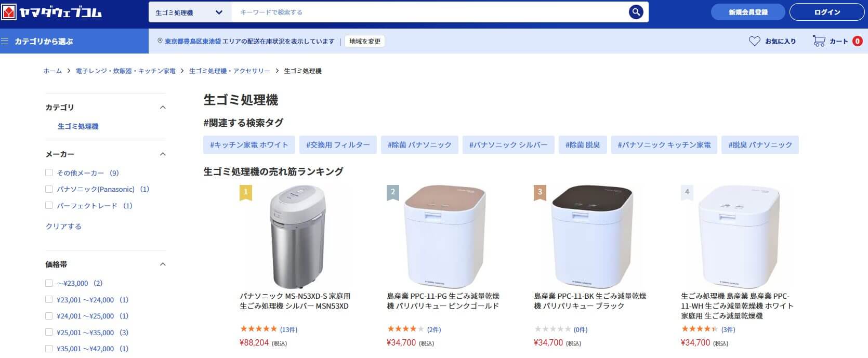Enable the その他メーカー filter checkbox
868x358 pixels.
48,173
